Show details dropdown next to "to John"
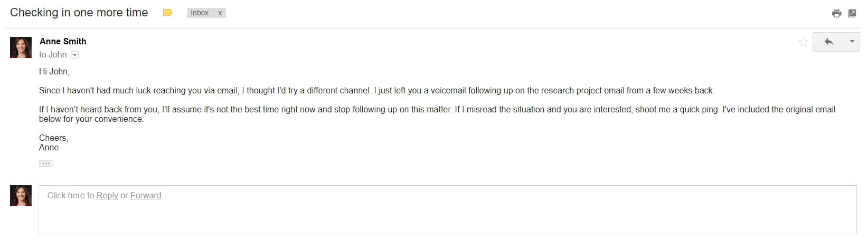Image resolution: width=868 pixels, height=240 pixels. point(75,55)
